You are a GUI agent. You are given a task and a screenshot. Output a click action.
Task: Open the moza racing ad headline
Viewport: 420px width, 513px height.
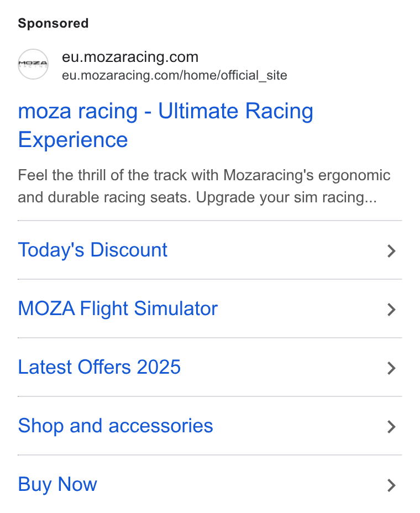tap(166, 125)
